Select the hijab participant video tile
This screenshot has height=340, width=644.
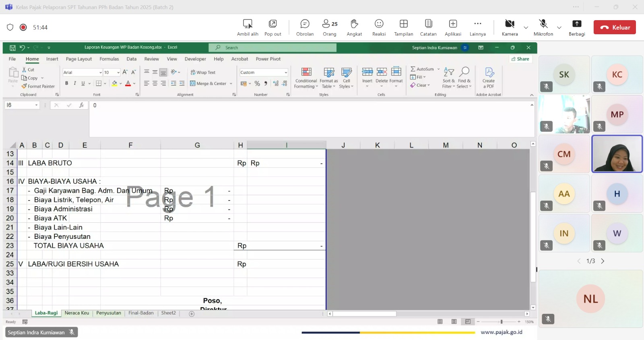(617, 154)
